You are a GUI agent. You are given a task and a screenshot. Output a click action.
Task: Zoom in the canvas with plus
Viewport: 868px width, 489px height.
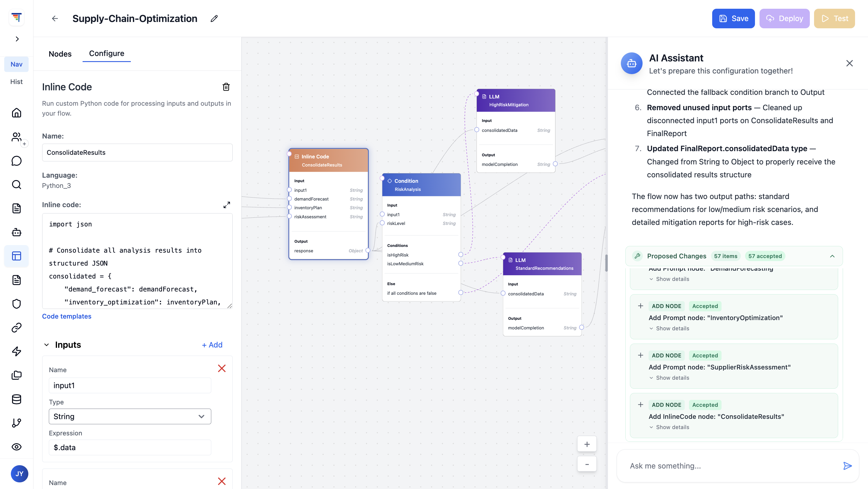coord(587,444)
